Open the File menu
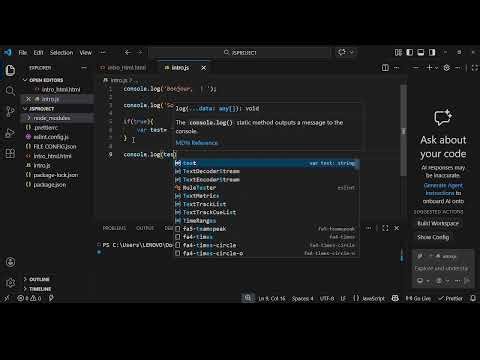The width and height of the screenshot is (480, 360). tap(23, 53)
